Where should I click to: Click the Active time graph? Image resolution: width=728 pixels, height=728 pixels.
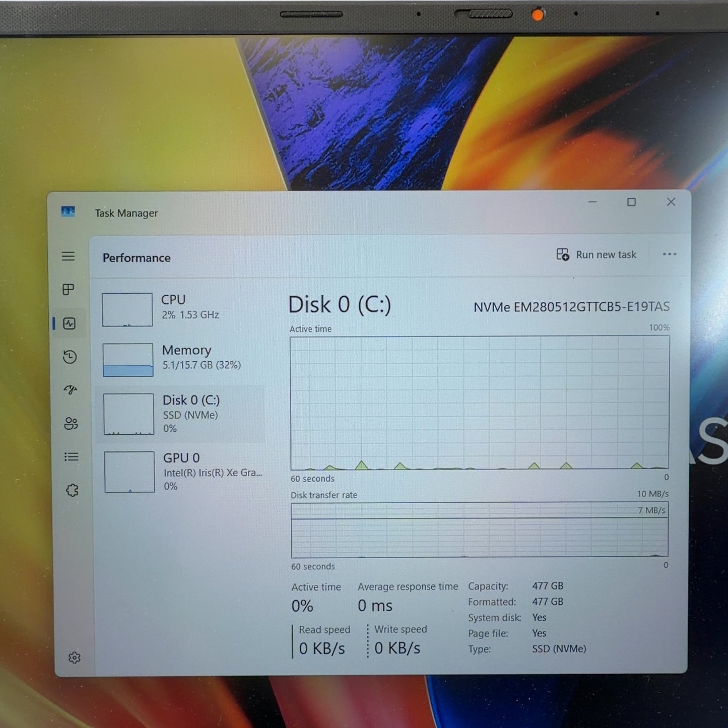tap(479, 403)
